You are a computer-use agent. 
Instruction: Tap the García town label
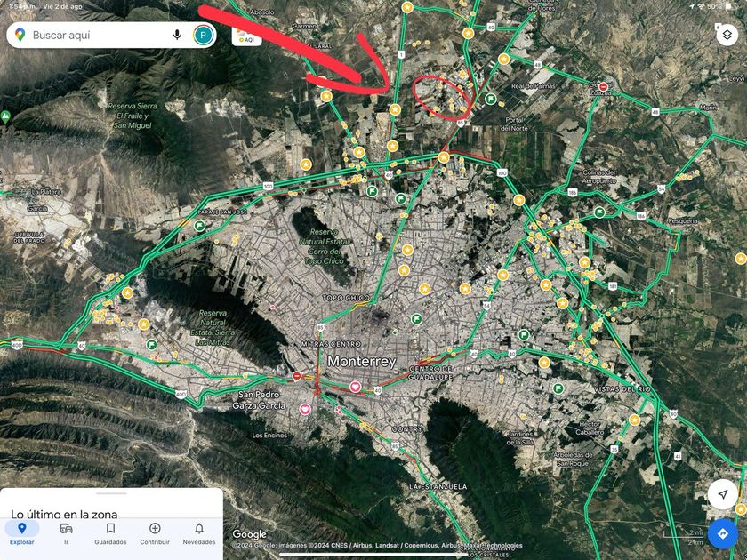37,208
